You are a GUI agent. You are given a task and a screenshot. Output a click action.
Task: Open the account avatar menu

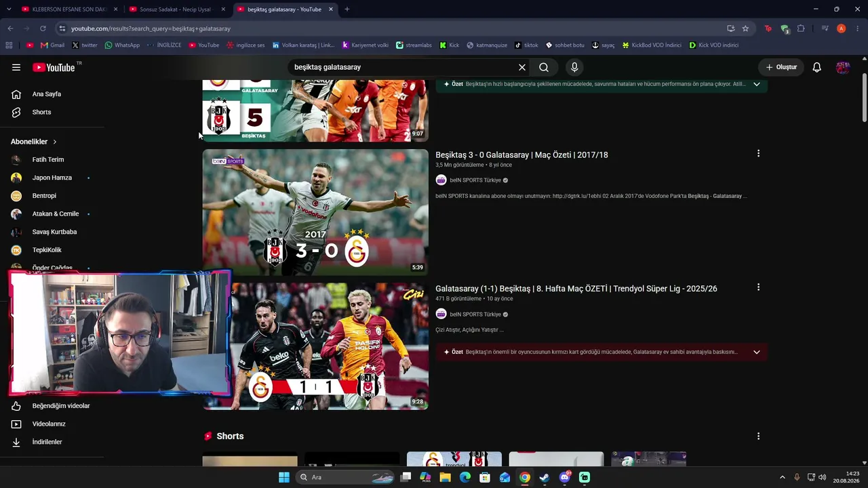[x=843, y=67]
